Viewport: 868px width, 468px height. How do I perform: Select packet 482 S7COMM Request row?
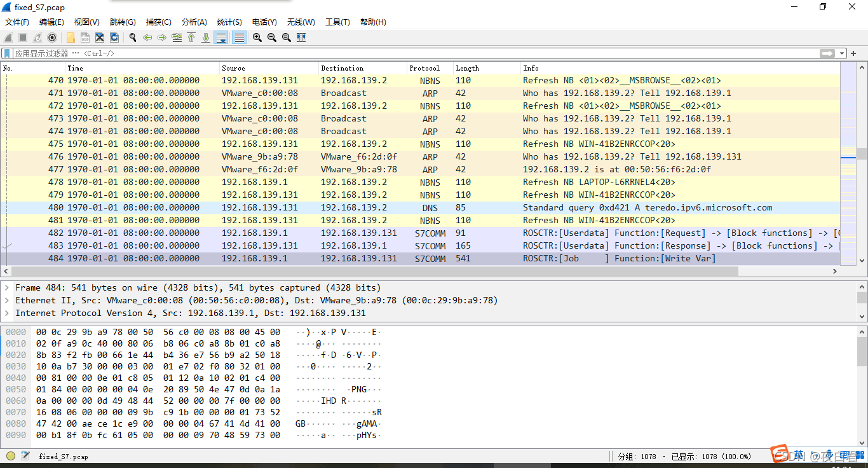421,233
